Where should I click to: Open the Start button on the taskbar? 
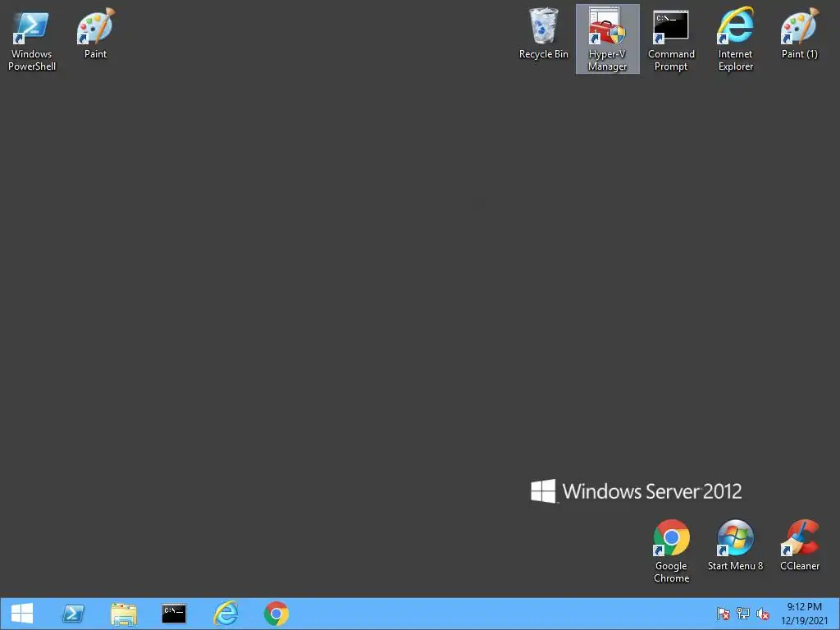point(22,614)
